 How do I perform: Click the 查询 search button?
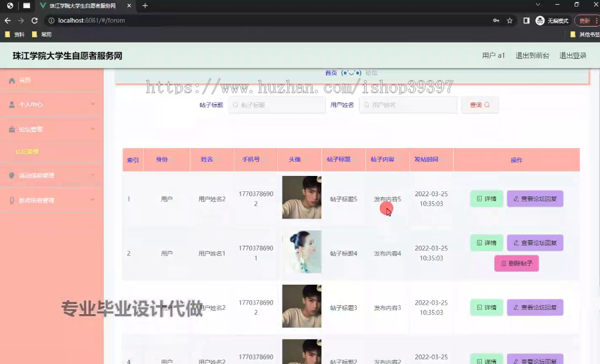(x=480, y=105)
